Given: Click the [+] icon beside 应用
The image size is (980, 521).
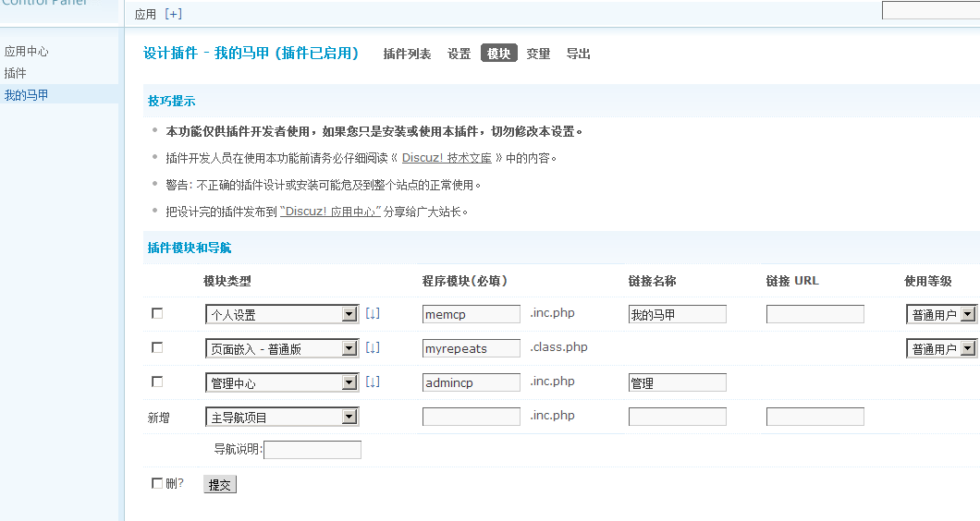Looking at the screenshot, I should coord(173,14).
